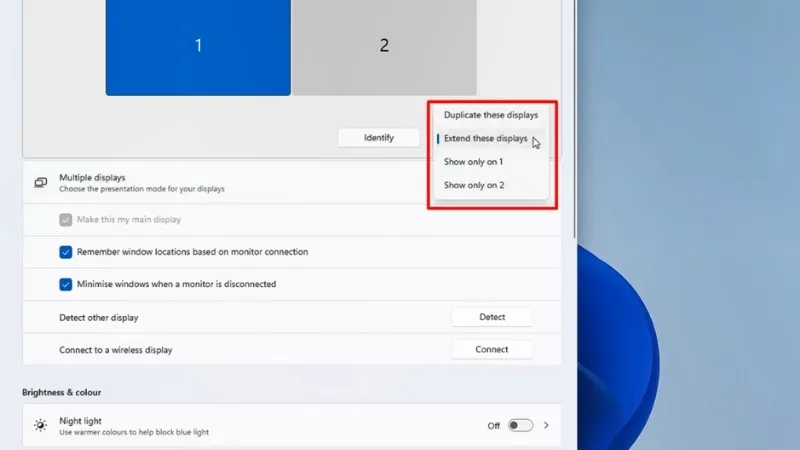800x450 pixels.
Task: Uncheck Minimise windows when monitor disconnected
Action: click(x=66, y=284)
